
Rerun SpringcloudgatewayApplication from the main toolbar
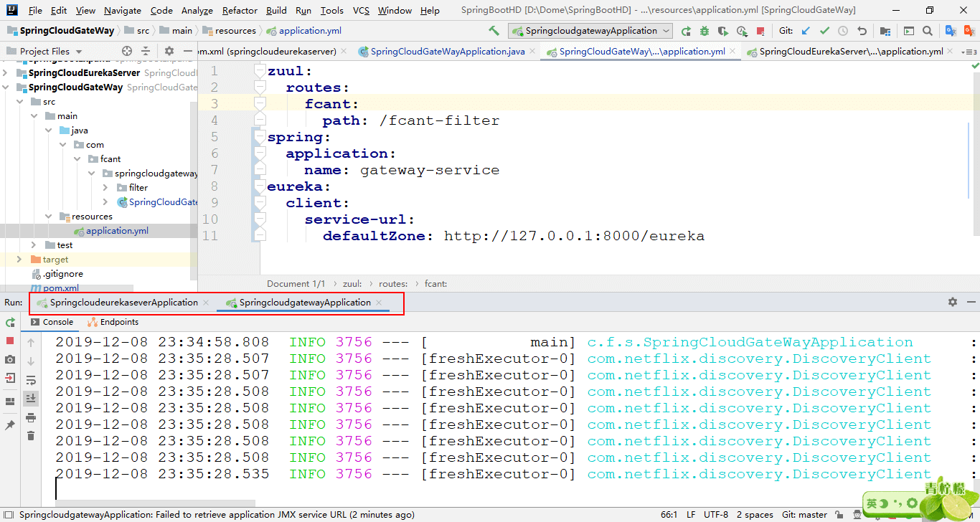(x=687, y=31)
